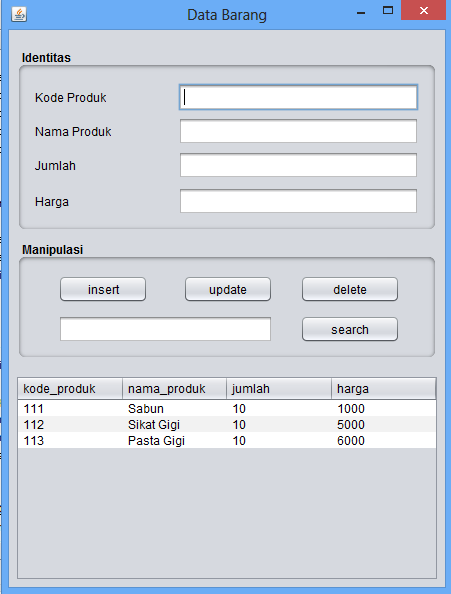Focus the search text field
Viewport: 451px width, 594px height.
coord(165,329)
